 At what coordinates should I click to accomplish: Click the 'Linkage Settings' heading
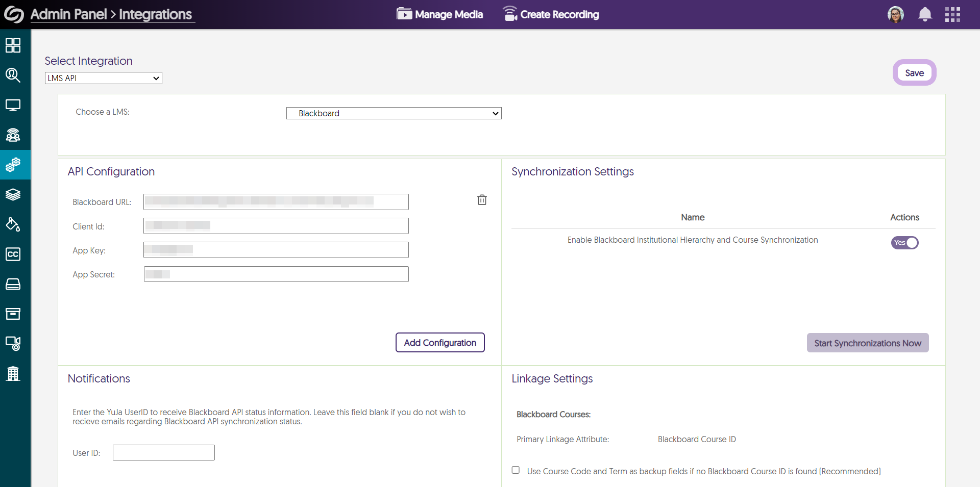click(552, 379)
